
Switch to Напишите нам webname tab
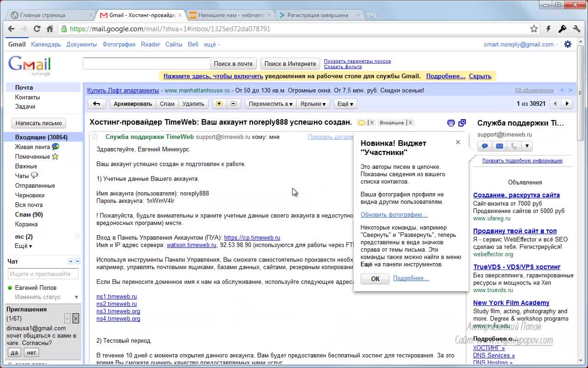coord(231,15)
